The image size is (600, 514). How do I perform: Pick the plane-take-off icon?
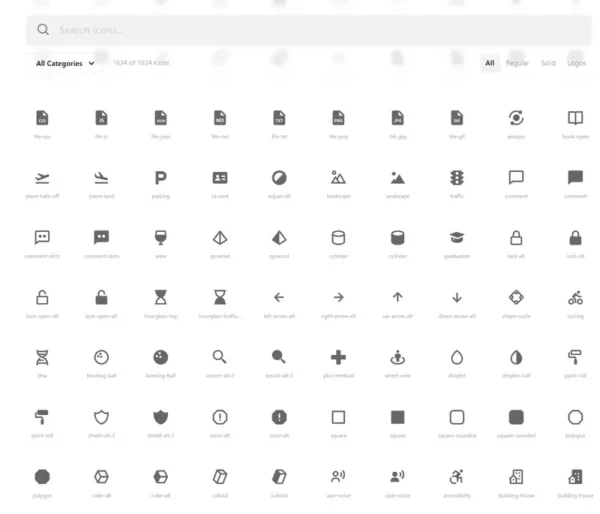(42, 178)
